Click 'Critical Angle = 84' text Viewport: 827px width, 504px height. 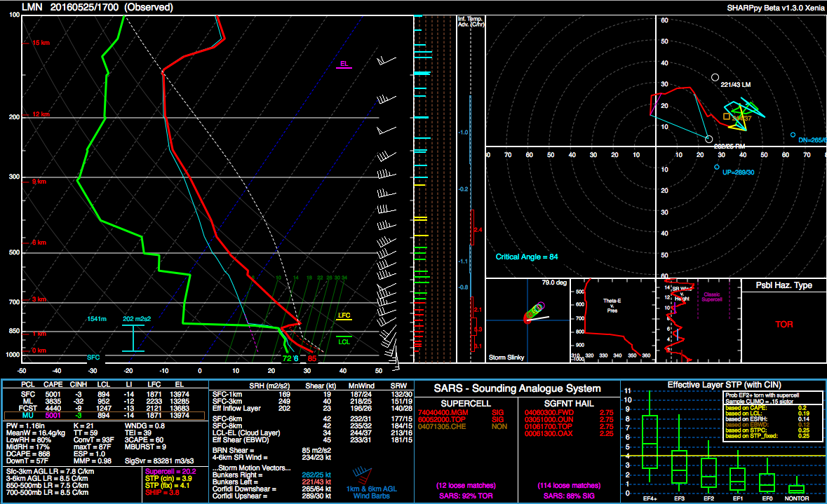tap(526, 257)
